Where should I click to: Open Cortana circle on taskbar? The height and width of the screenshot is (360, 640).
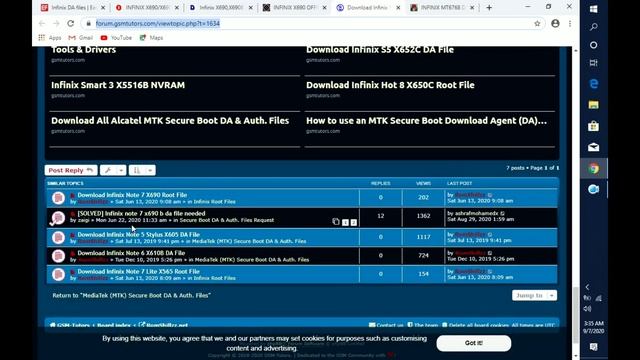tap(594, 45)
